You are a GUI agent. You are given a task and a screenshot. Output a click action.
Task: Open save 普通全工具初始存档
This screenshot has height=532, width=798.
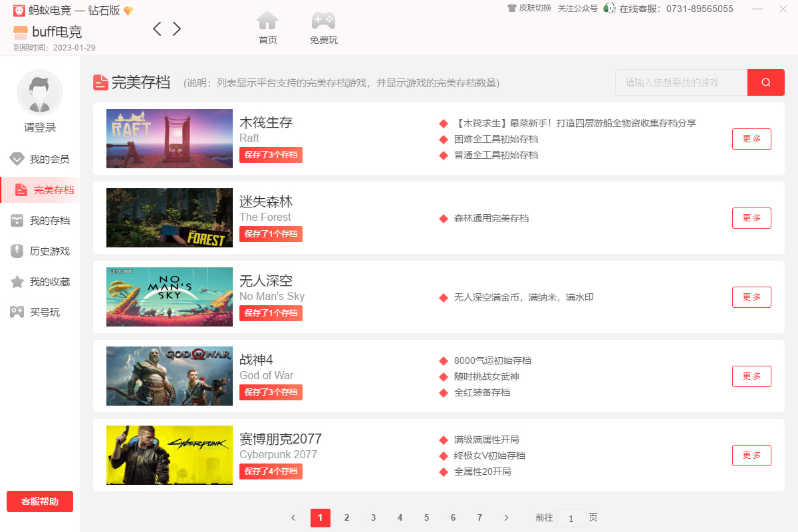pos(496,155)
